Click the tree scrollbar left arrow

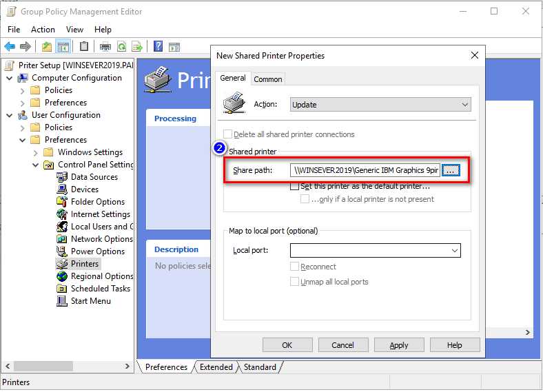point(8,367)
